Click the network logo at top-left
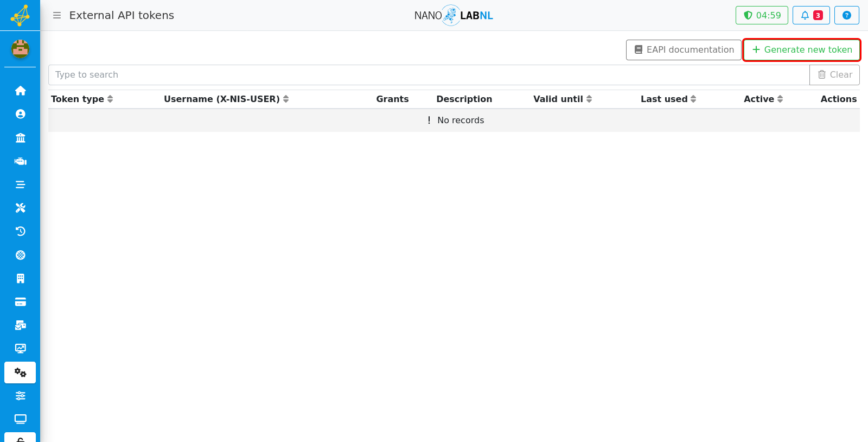Viewport: 868px width, 442px height. (20, 15)
